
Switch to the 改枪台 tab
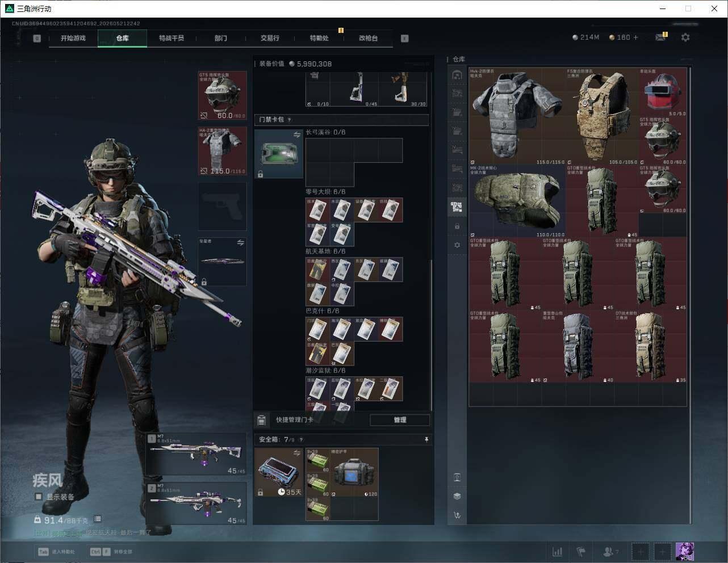click(x=368, y=38)
